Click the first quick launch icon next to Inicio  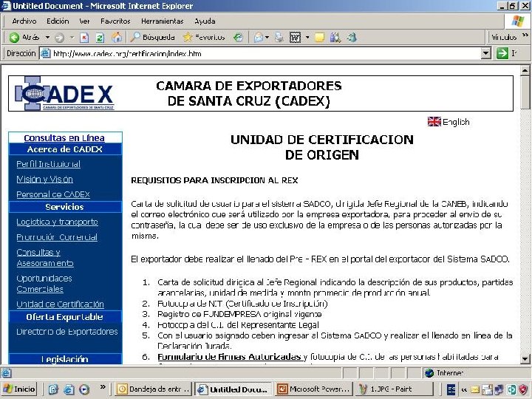(x=53, y=389)
